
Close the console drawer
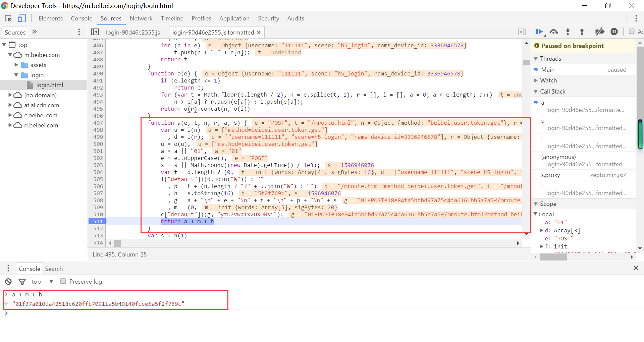(636, 268)
